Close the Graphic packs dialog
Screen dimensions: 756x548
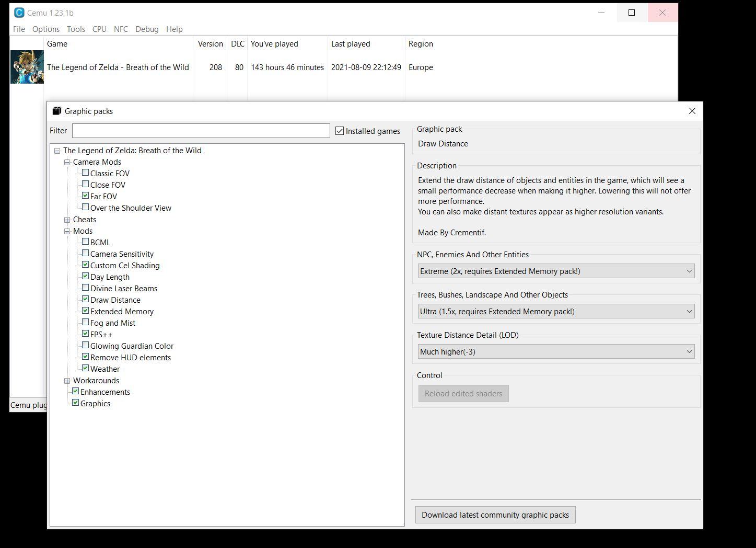[x=692, y=111]
